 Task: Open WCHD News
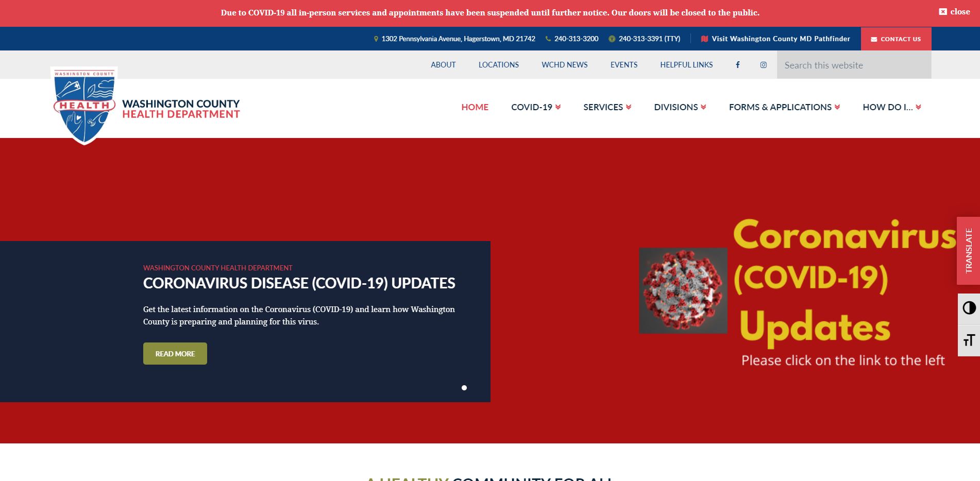tap(564, 65)
